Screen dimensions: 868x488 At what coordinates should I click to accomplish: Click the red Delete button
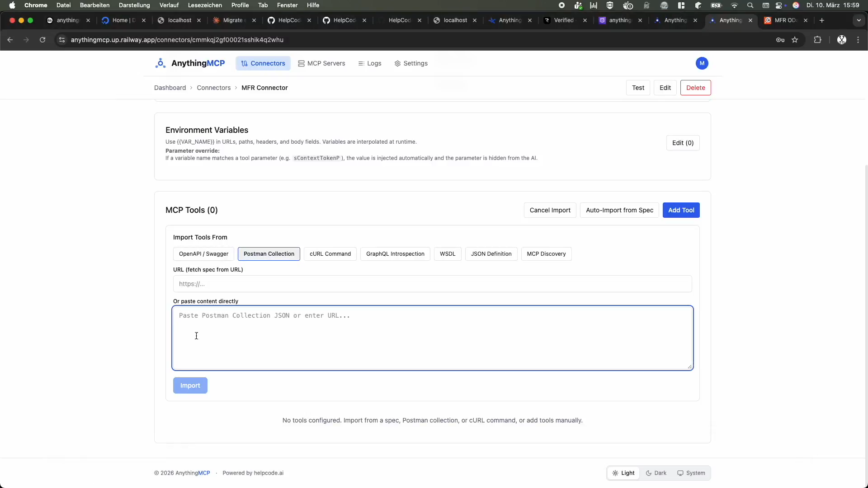[x=695, y=88]
